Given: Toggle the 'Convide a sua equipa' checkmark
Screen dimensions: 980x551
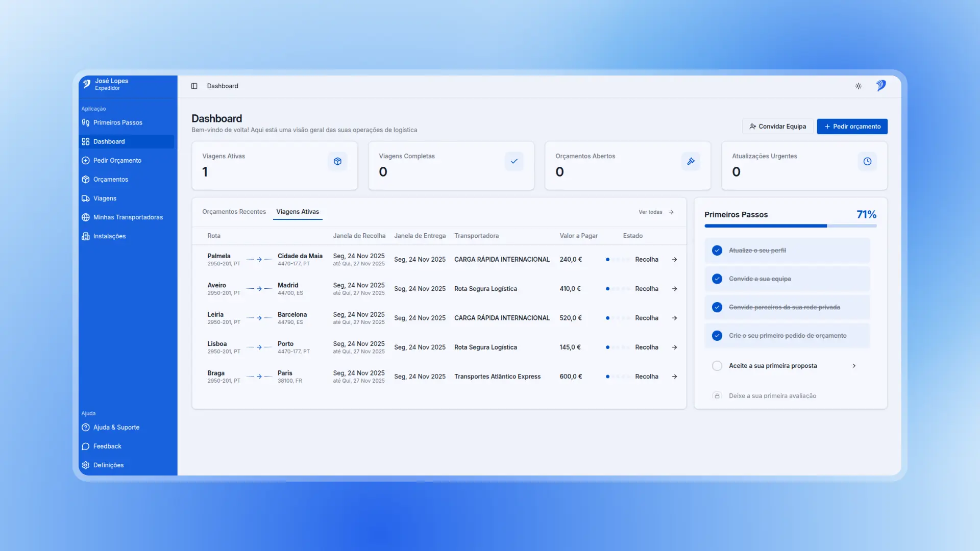Looking at the screenshot, I should [717, 279].
